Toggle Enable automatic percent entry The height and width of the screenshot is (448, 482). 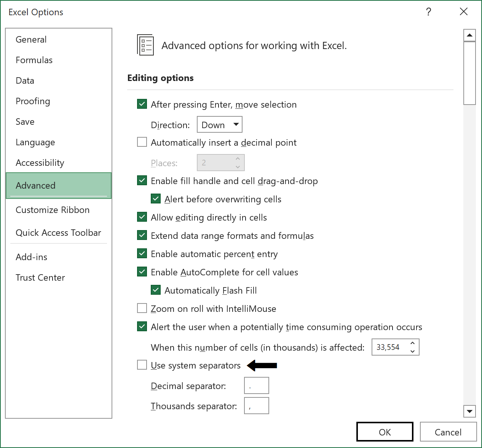coord(142,253)
